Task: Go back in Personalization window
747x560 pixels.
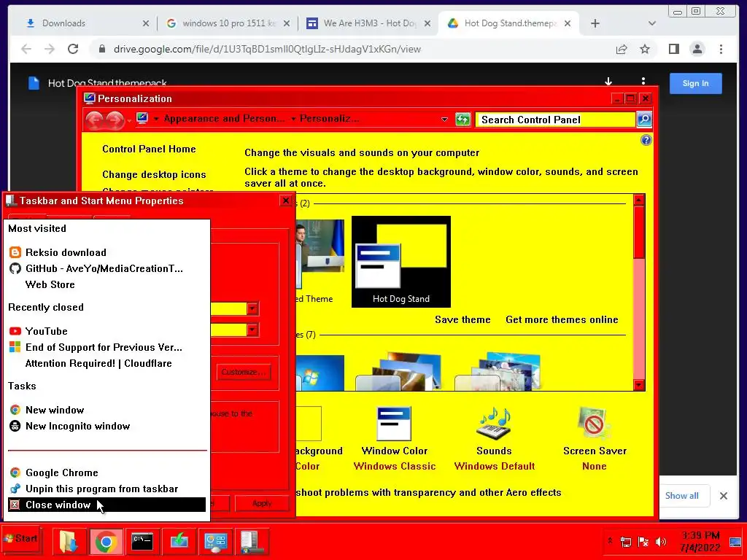Action: pos(95,120)
